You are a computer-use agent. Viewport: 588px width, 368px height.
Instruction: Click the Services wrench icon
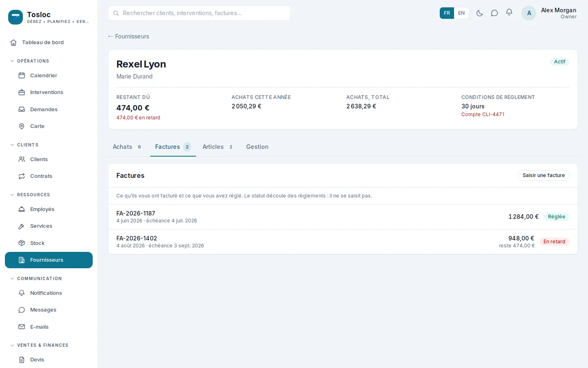[22, 226]
